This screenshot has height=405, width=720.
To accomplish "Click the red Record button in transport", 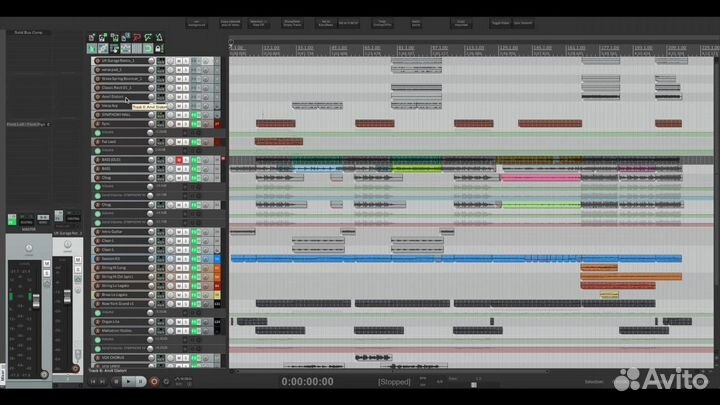I will point(153,381).
